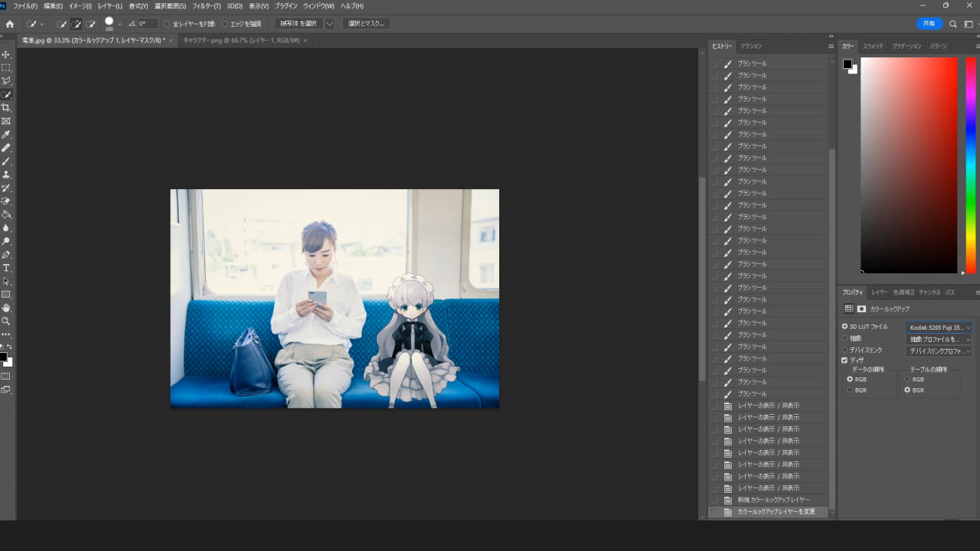This screenshot has height=551, width=980.
Task: Select the Spot Healing Brush tool
Action: pyautogui.click(x=6, y=148)
